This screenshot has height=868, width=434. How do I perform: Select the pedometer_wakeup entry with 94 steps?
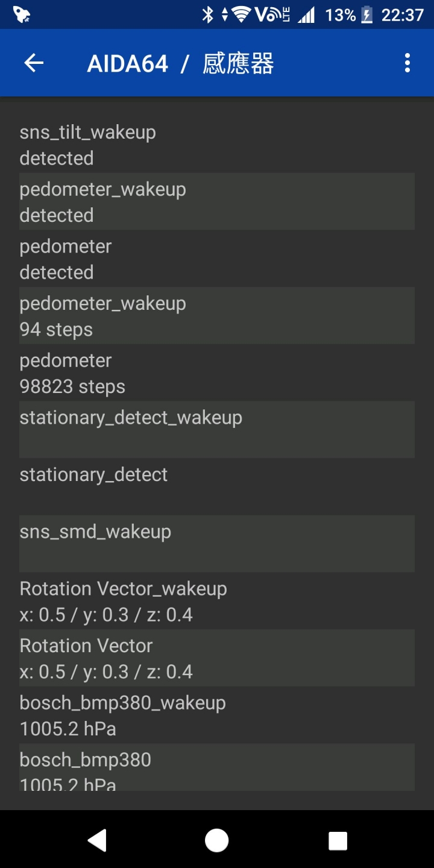217,316
